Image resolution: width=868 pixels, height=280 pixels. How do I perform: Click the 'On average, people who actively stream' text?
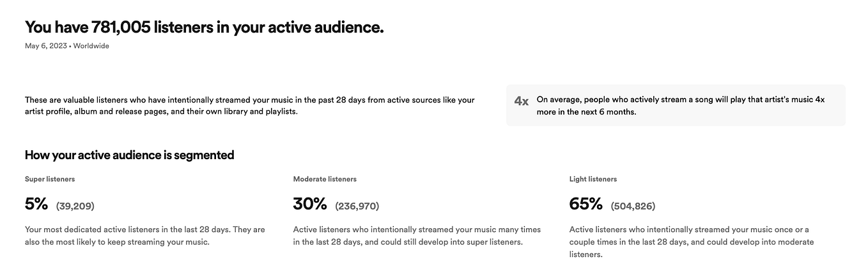(x=681, y=105)
